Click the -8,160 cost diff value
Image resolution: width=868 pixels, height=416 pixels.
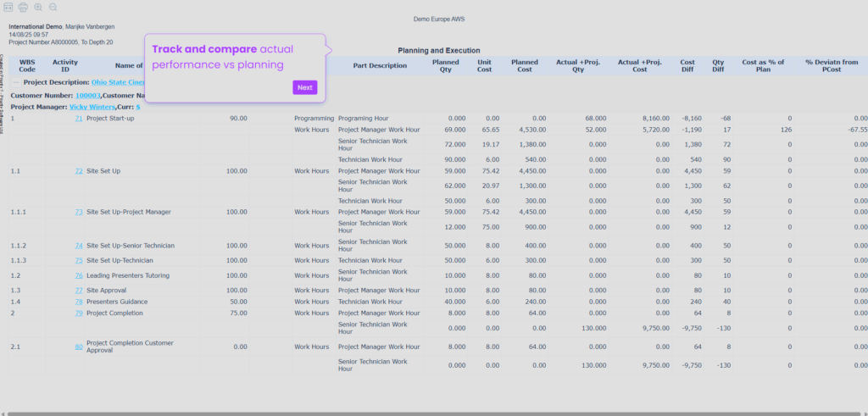click(x=692, y=119)
